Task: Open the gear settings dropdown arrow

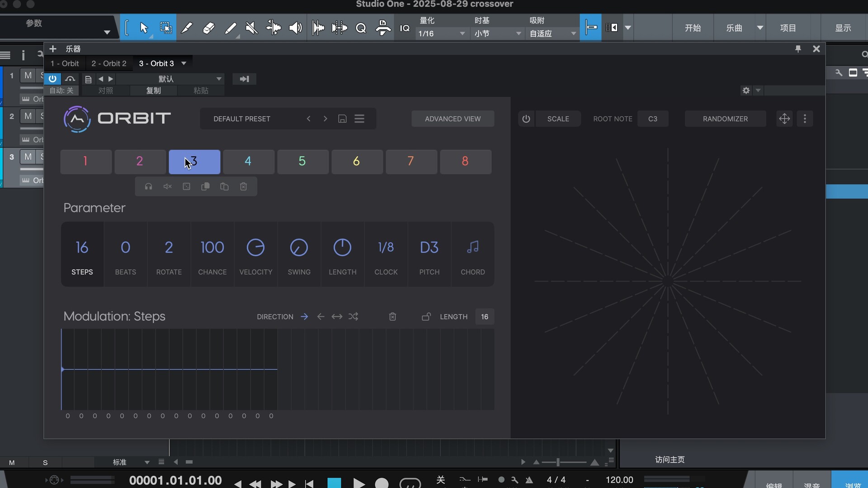Action: pyautogui.click(x=758, y=90)
